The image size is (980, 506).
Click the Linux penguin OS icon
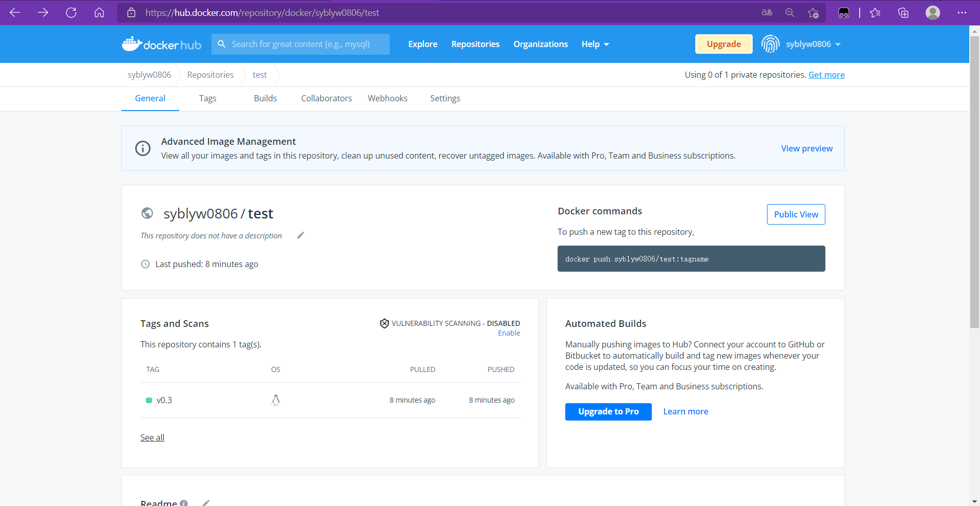tap(275, 400)
